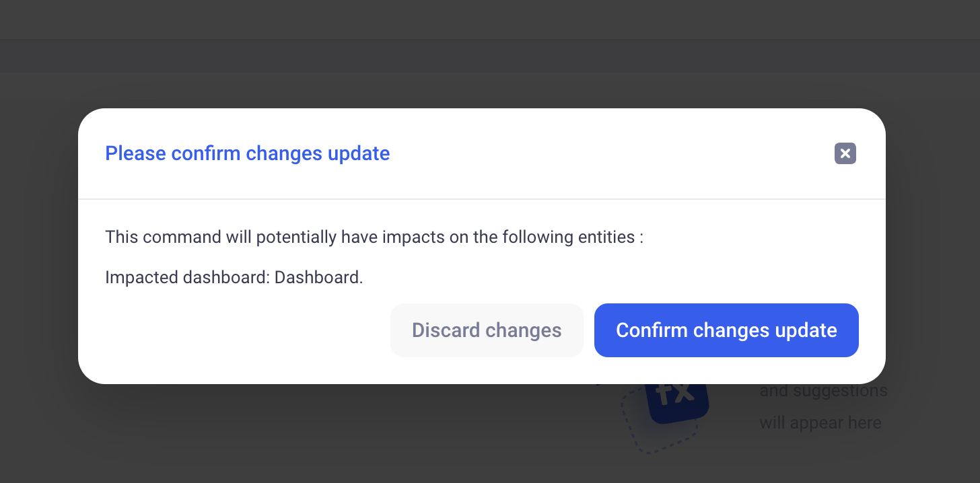Click the 'Impacted dashboard: Dashboard.' line
The height and width of the screenshot is (483, 980).
click(x=234, y=277)
